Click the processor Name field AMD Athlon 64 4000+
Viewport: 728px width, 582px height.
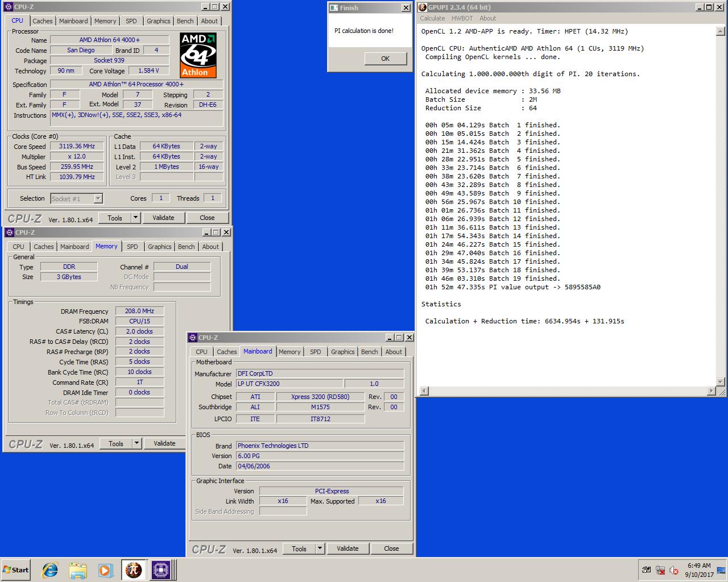click(x=109, y=40)
